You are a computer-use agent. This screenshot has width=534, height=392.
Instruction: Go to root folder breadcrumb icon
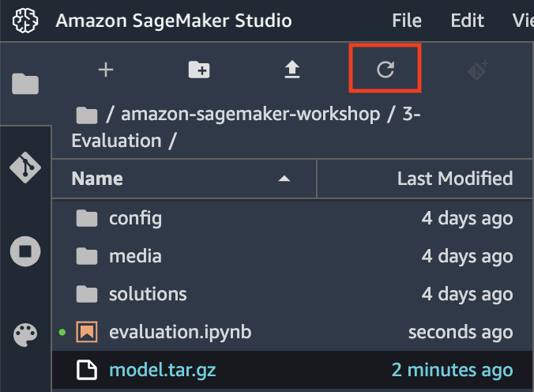87,115
